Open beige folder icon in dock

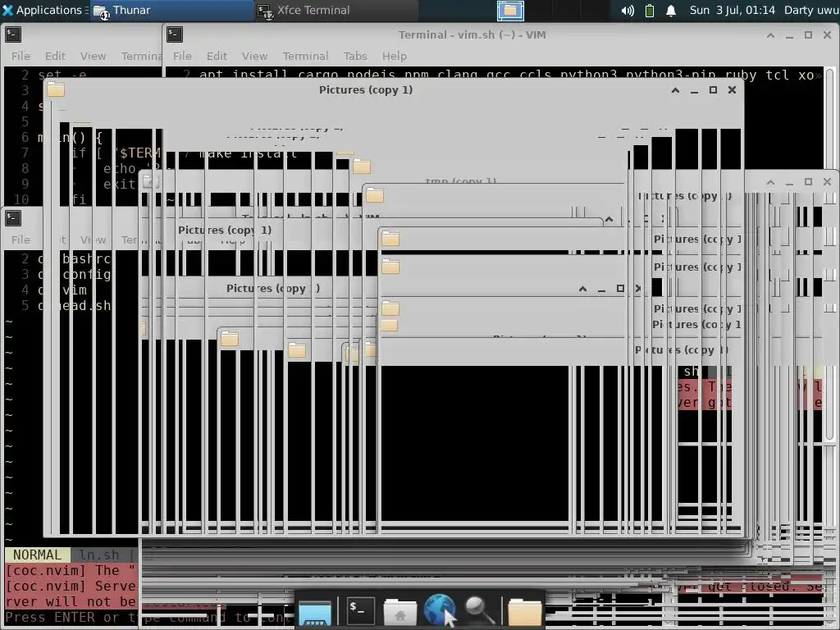pyautogui.click(x=524, y=612)
